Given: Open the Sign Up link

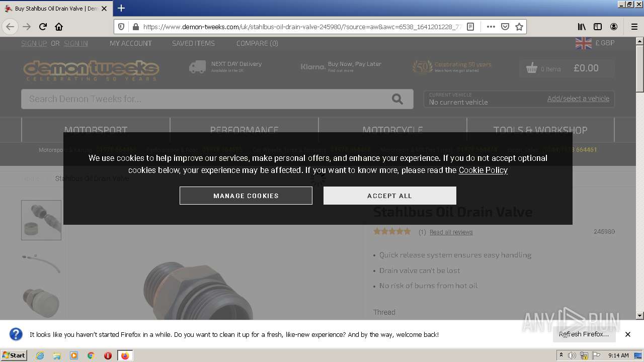Looking at the screenshot, I should [x=34, y=43].
